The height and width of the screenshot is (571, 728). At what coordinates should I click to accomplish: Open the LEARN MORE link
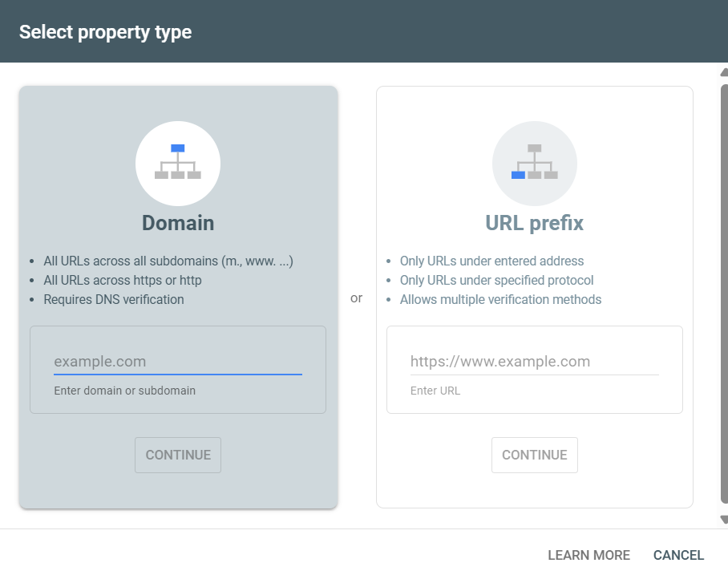pyautogui.click(x=588, y=554)
